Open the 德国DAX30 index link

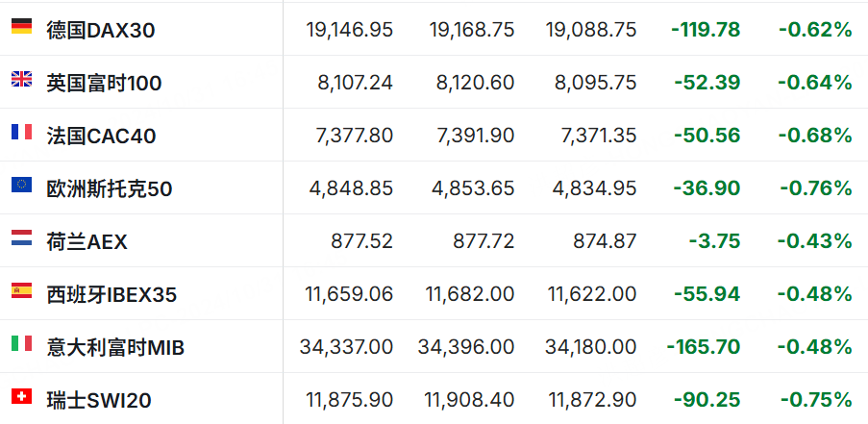pyautogui.click(x=101, y=31)
